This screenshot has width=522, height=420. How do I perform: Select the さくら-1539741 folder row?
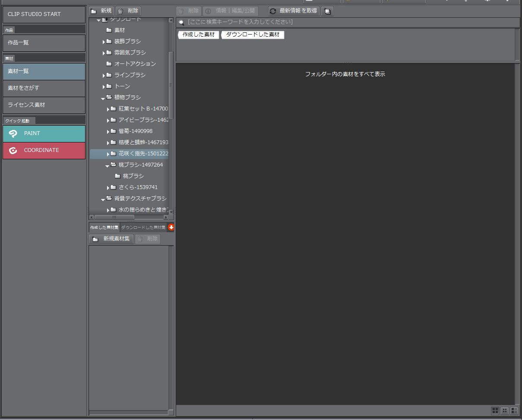coord(129,187)
